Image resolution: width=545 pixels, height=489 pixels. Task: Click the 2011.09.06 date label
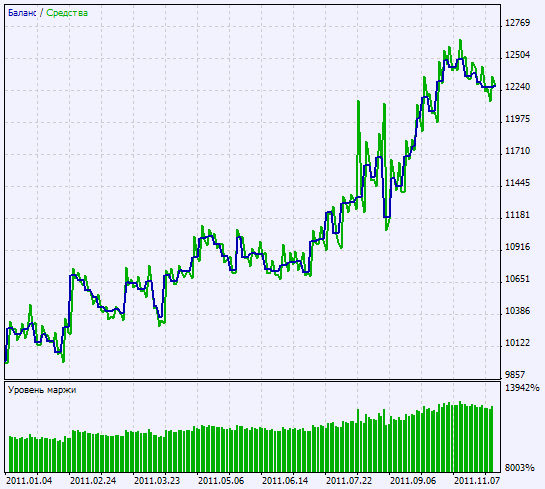pyautogui.click(x=413, y=481)
